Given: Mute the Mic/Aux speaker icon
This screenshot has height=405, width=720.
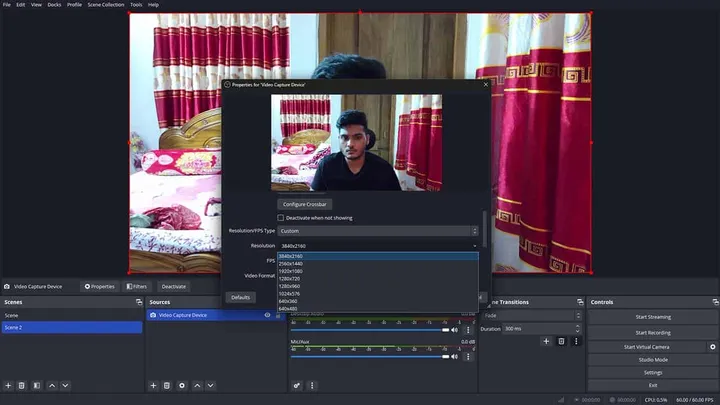Looking at the screenshot, I should click(455, 356).
